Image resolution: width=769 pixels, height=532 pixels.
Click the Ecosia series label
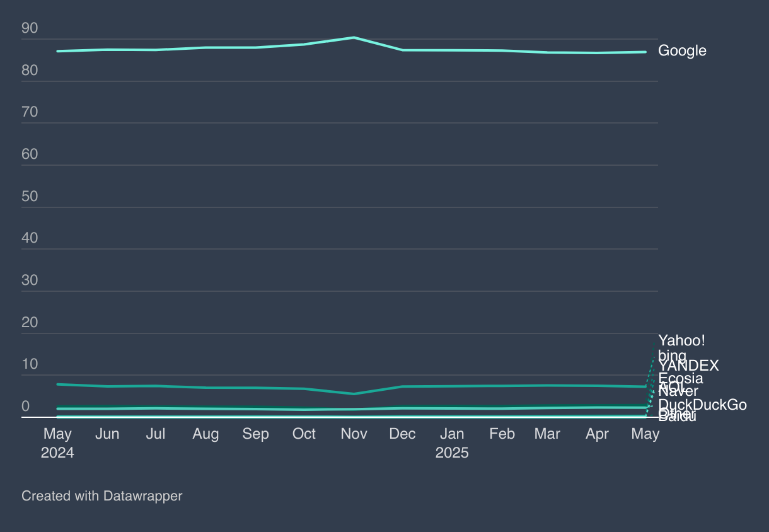click(x=681, y=379)
